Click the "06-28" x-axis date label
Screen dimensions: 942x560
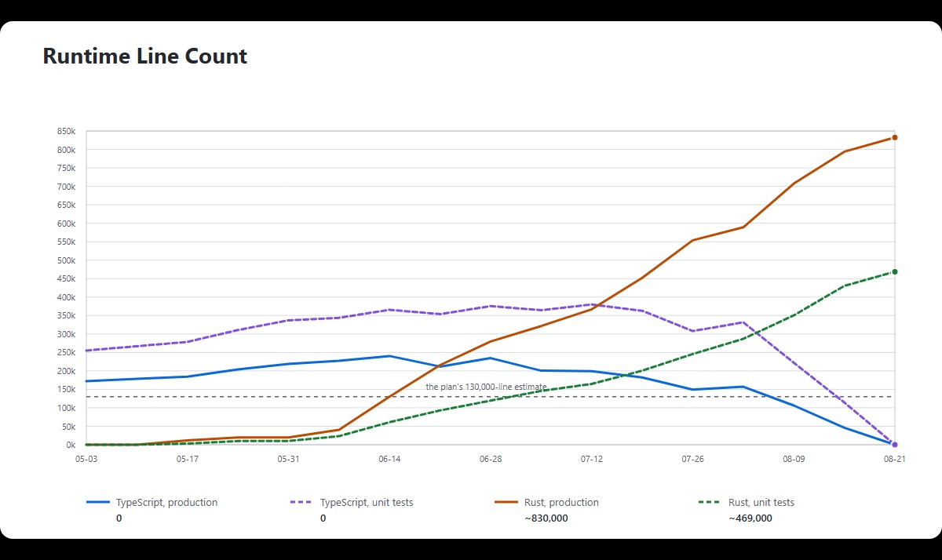(491, 460)
